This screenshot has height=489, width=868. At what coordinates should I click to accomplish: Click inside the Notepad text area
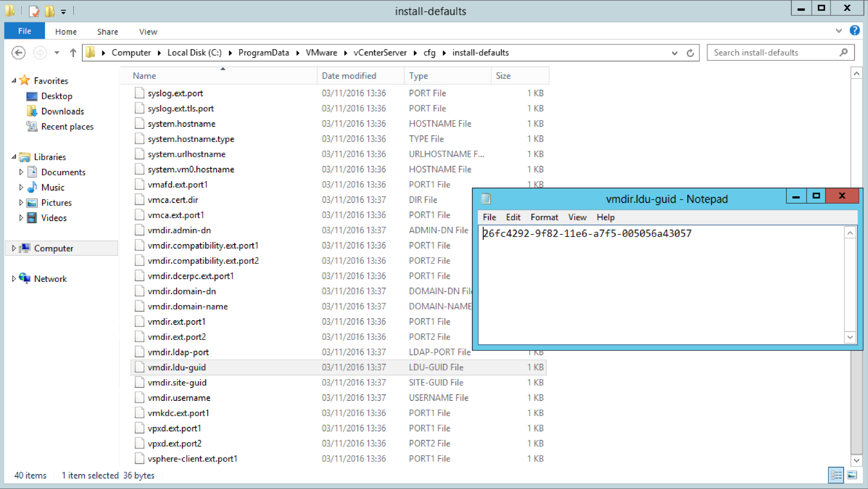661,285
